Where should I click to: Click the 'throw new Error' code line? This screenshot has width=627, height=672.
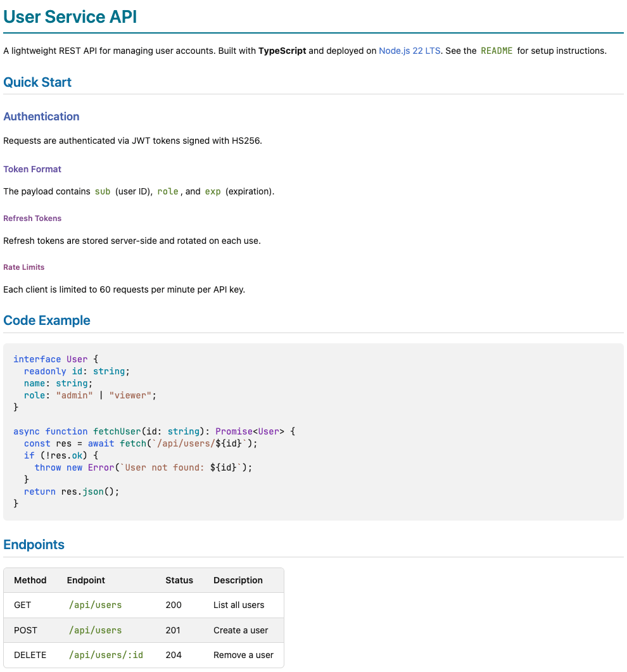point(143,467)
